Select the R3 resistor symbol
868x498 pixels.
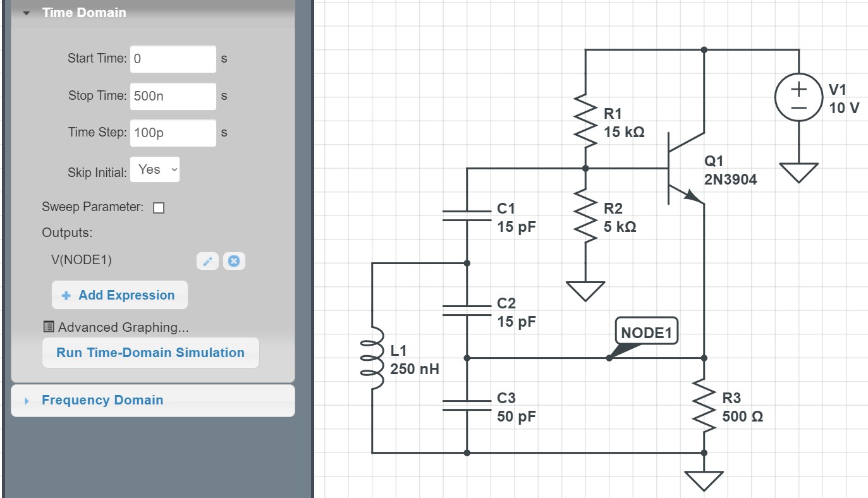pyautogui.click(x=704, y=405)
